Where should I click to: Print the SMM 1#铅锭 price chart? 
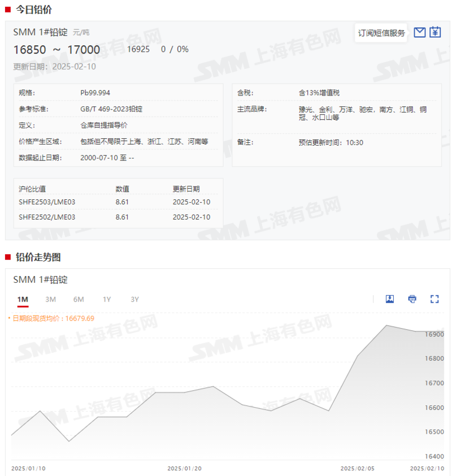[x=411, y=299]
